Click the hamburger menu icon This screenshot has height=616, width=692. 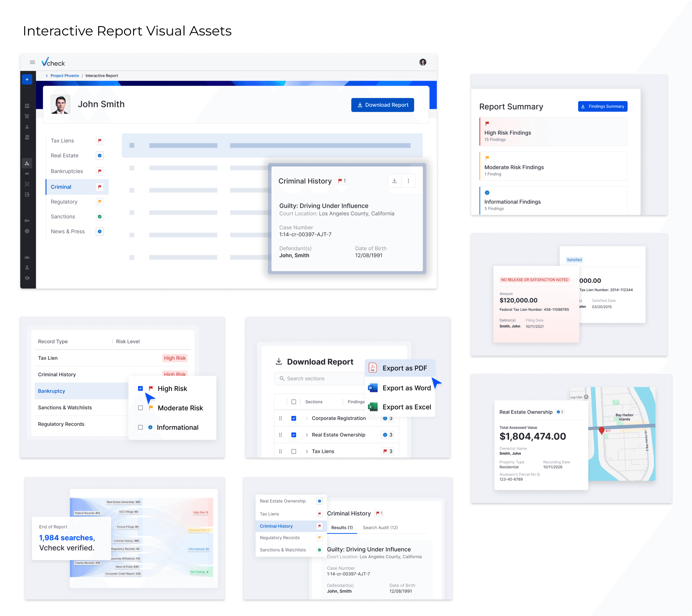(33, 62)
